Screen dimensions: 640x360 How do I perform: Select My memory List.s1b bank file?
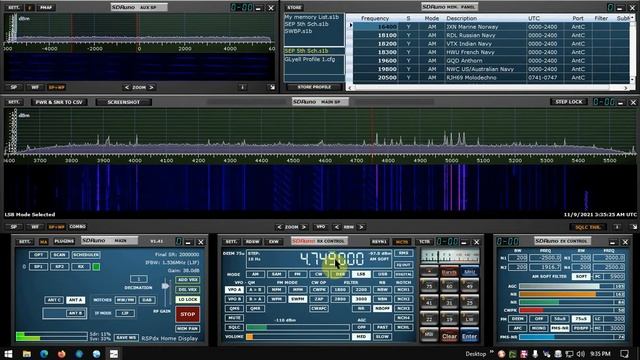(x=312, y=17)
